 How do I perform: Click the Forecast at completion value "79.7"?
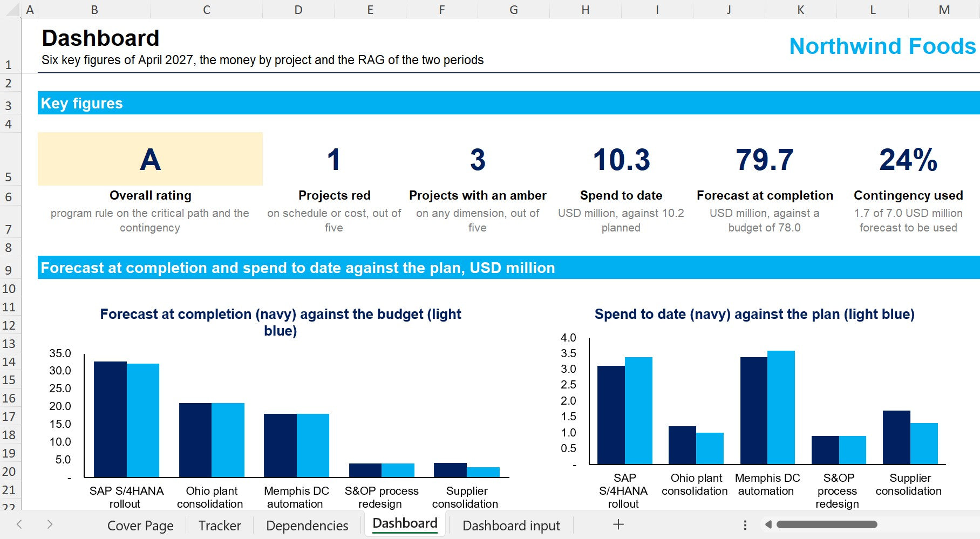click(x=765, y=160)
